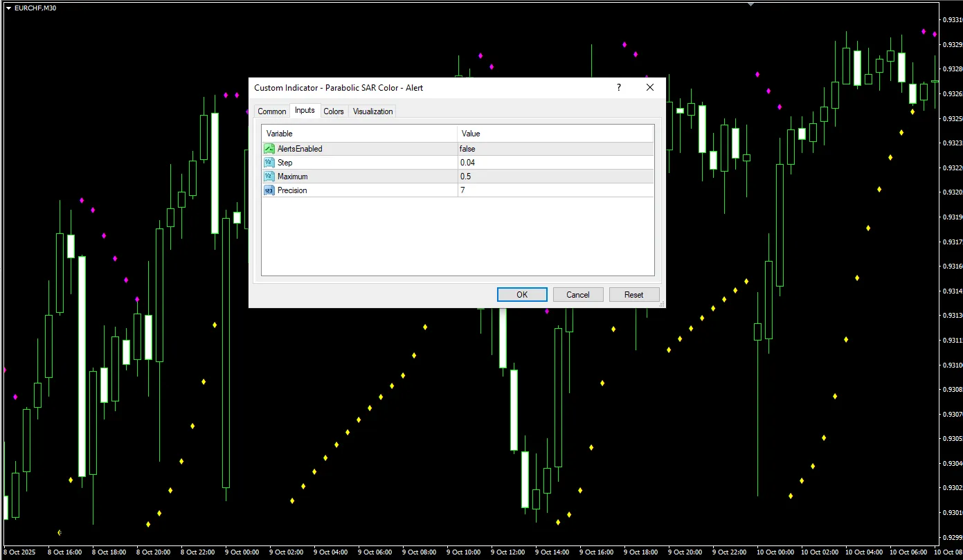
Task: Go to the Visualization tab
Action: pyautogui.click(x=372, y=111)
